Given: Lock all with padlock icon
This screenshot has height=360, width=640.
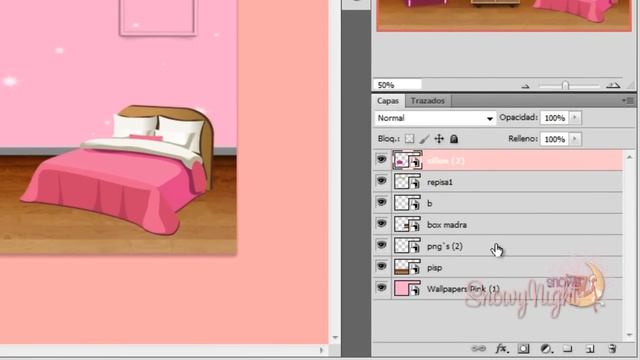Looking at the screenshot, I should [454, 139].
